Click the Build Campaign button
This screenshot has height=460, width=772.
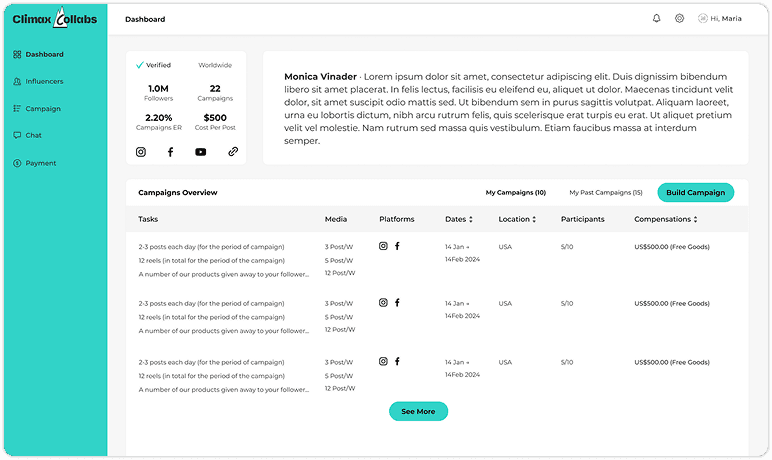point(696,193)
